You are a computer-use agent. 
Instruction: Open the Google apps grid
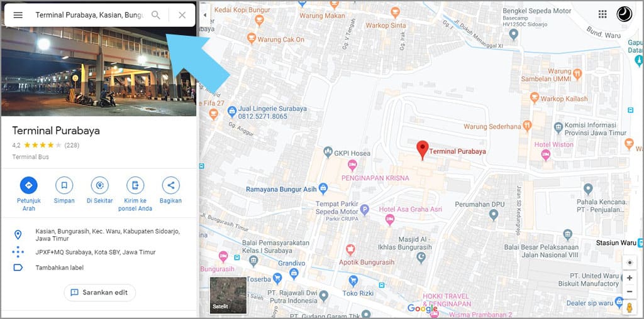click(x=602, y=14)
